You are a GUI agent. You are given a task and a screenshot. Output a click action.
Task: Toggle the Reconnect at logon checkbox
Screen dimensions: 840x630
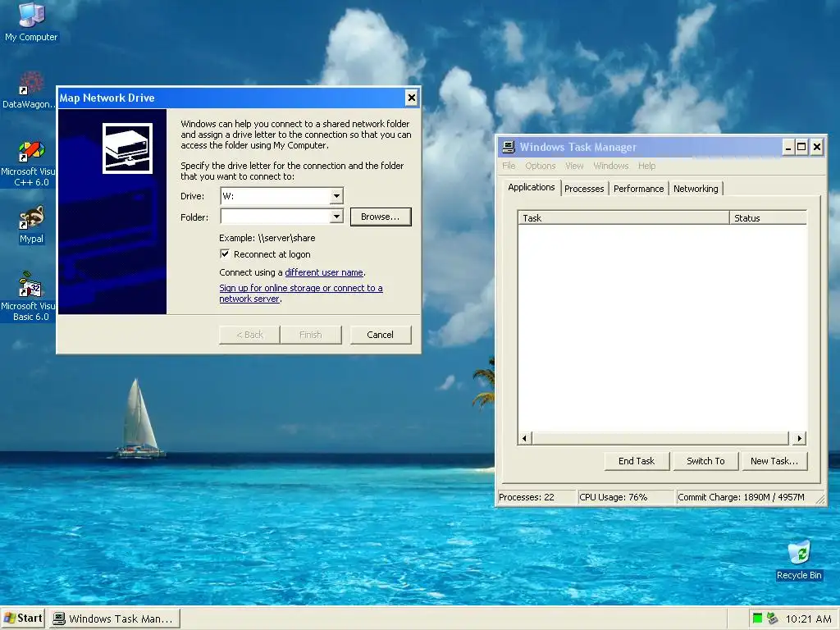point(225,254)
